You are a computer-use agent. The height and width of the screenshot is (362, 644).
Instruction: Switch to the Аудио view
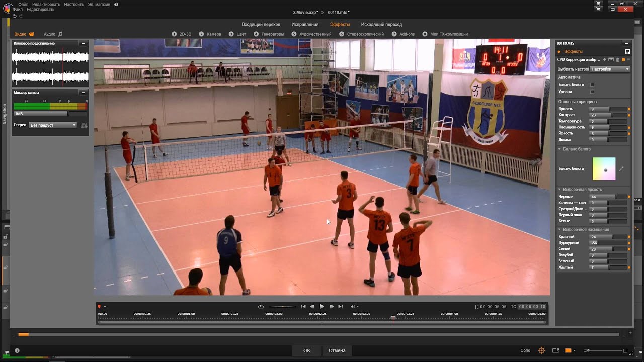pos(53,34)
